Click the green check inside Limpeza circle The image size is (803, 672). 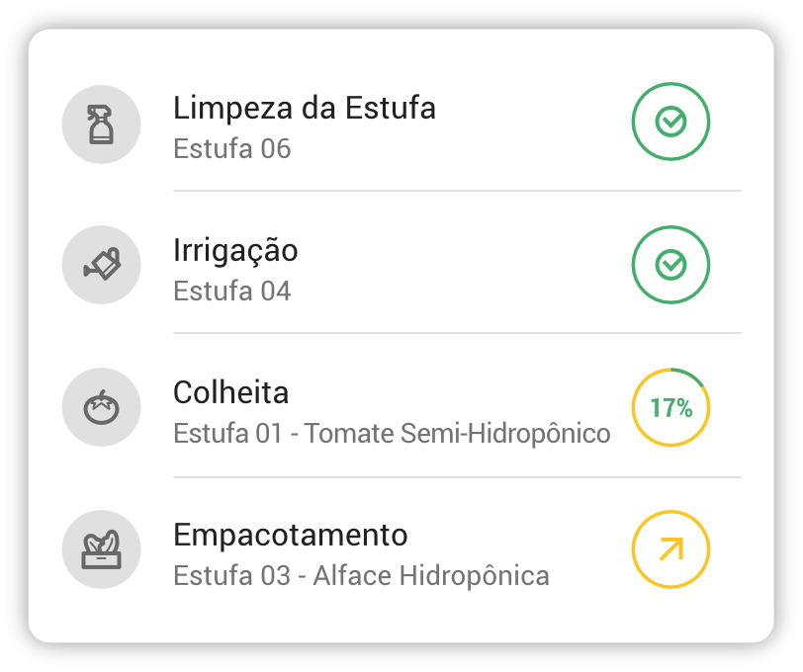coord(671,122)
